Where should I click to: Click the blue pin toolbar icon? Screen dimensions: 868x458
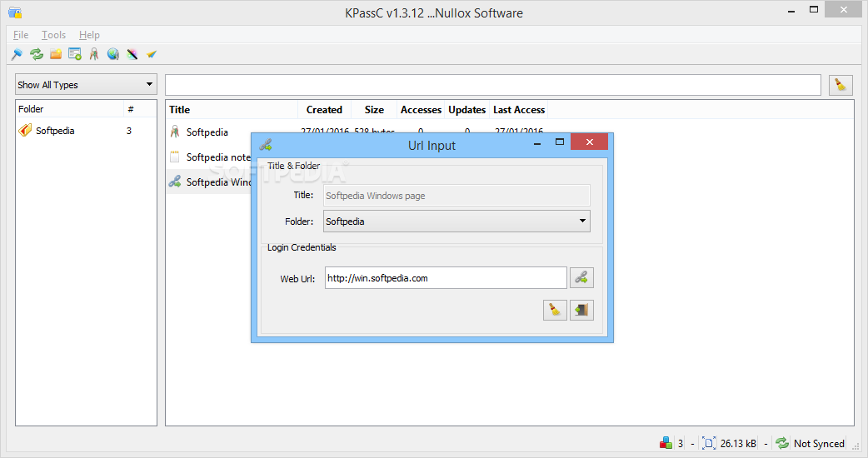pyautogui.click(x=17, y=54)
